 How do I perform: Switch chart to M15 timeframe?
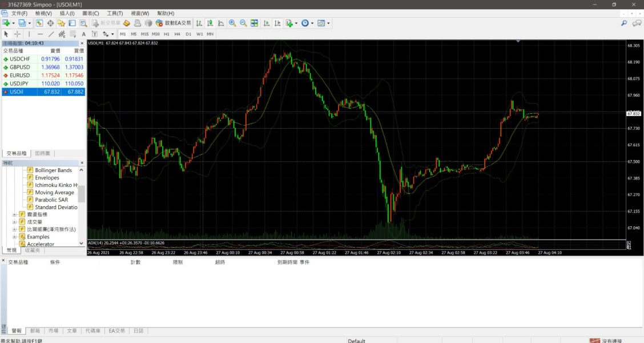tap(144, 34)
